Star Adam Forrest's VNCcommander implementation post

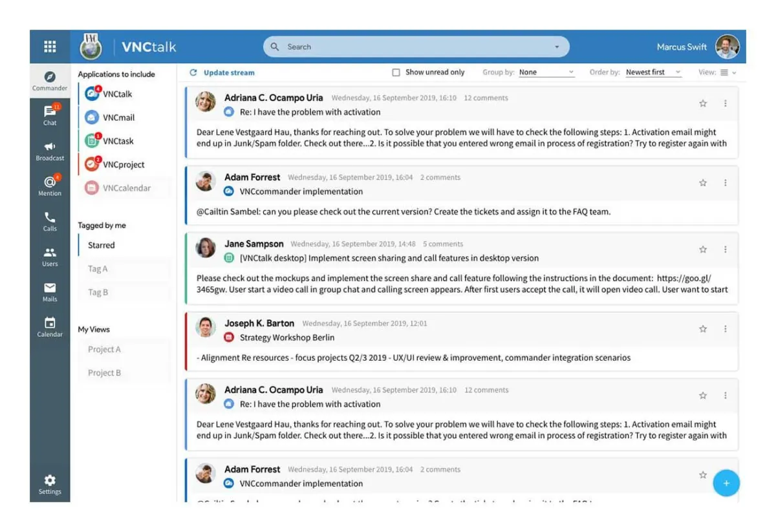click(x=702, y=183)
